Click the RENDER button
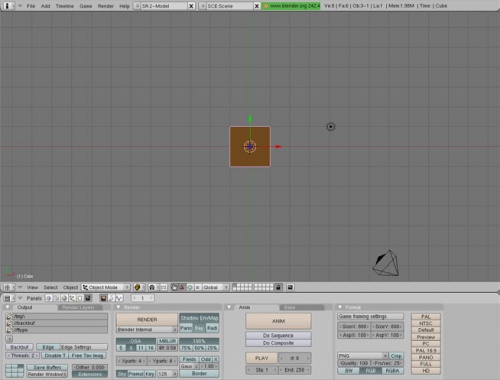 (x=147, y=319)
